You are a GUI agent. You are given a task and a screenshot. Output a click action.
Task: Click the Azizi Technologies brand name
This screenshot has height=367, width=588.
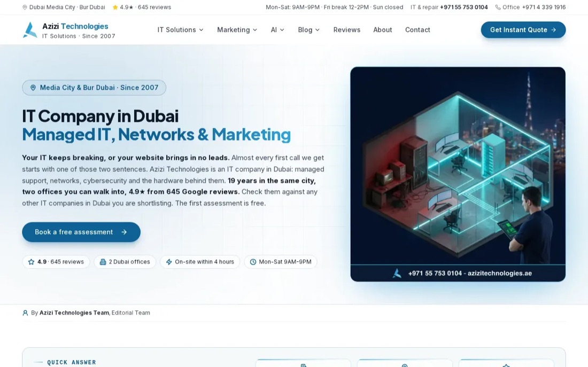[75, 26]
